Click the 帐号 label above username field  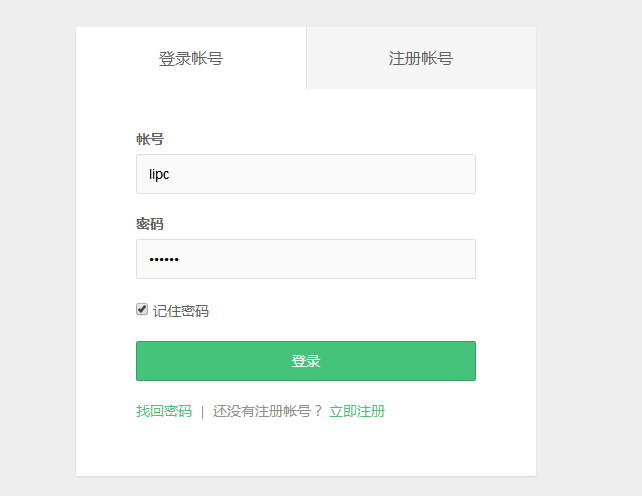(150, 139)
